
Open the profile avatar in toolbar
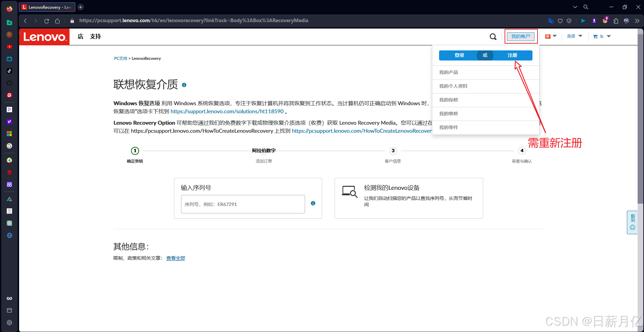pos(627,21)
